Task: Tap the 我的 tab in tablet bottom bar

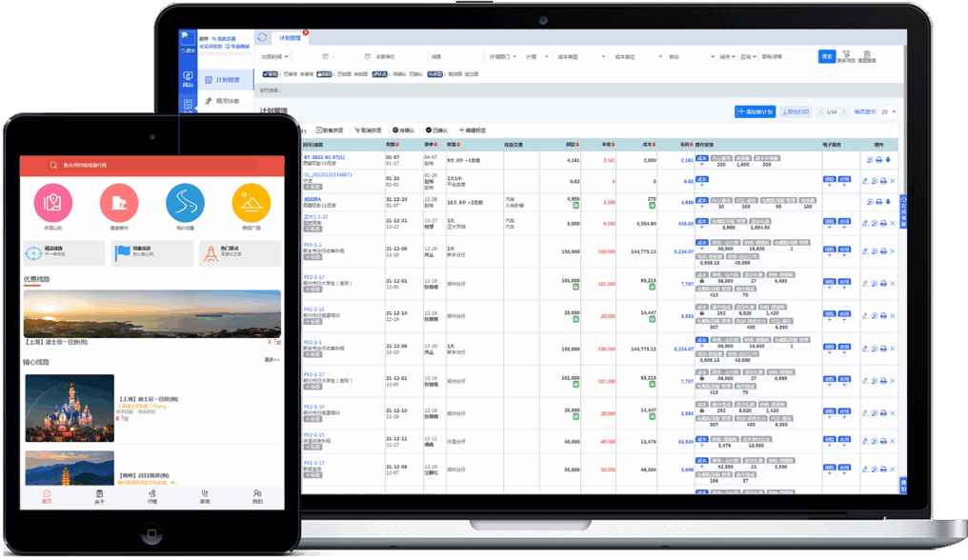Action: coord(257,497)
